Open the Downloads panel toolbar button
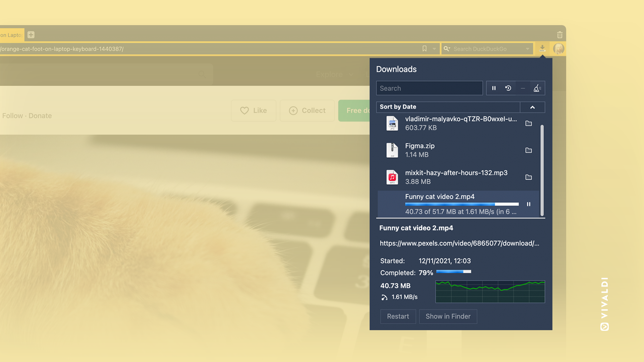This screenshot has height=362, width=644. pyautogui.click(x=542, y=49)
